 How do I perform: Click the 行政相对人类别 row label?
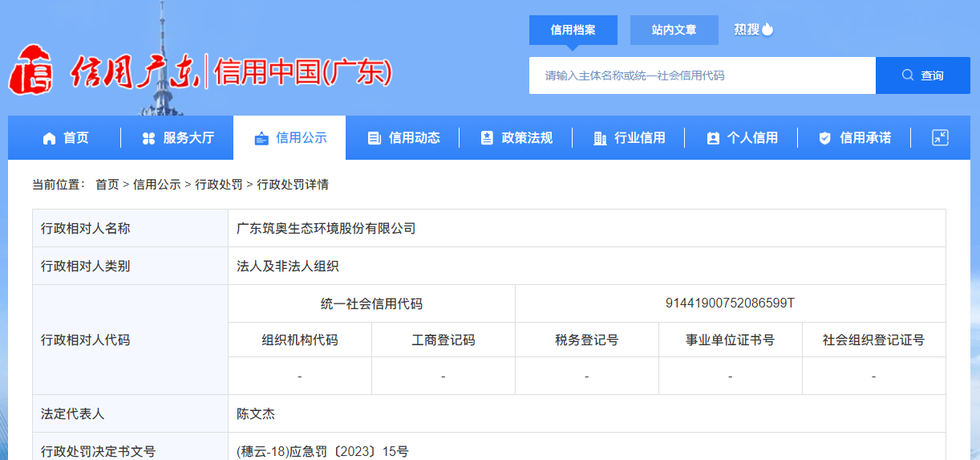85,267
